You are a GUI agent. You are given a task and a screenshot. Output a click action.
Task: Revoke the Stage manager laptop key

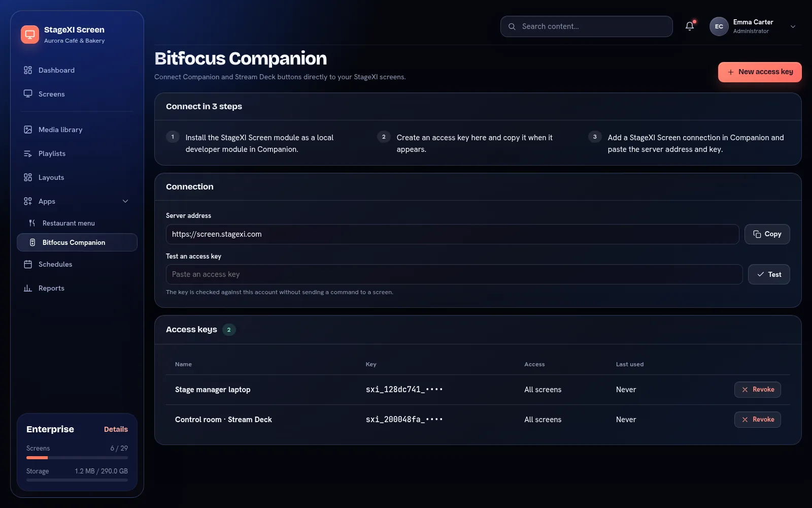tap(758, 390)
